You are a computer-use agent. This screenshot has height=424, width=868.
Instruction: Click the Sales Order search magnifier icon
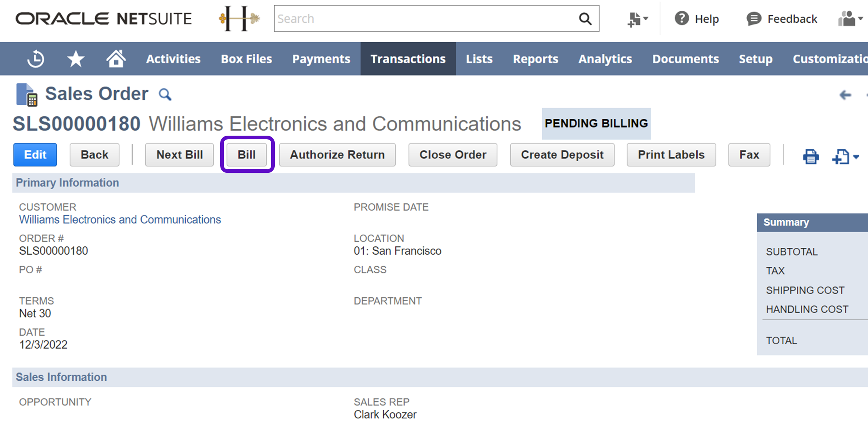(165, 95)
